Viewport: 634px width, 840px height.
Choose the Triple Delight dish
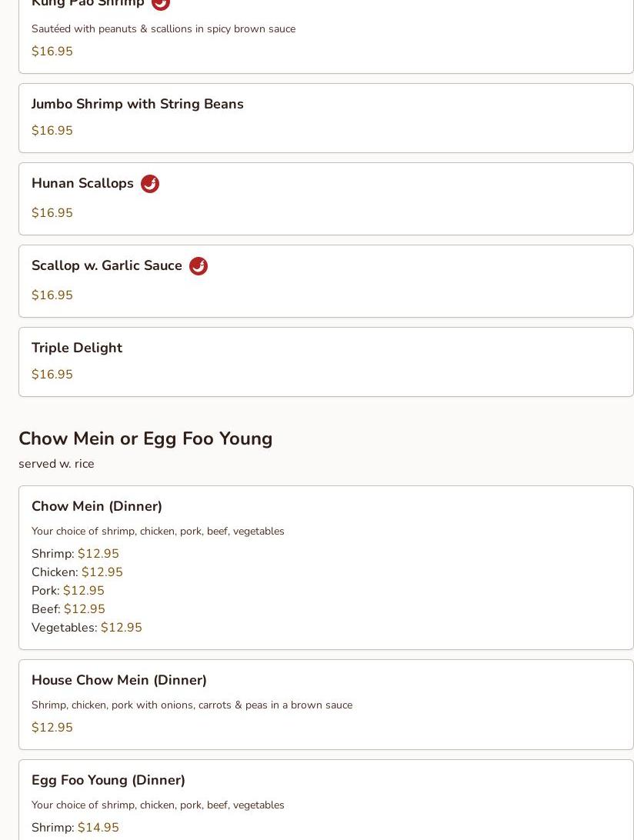point(77,348)
